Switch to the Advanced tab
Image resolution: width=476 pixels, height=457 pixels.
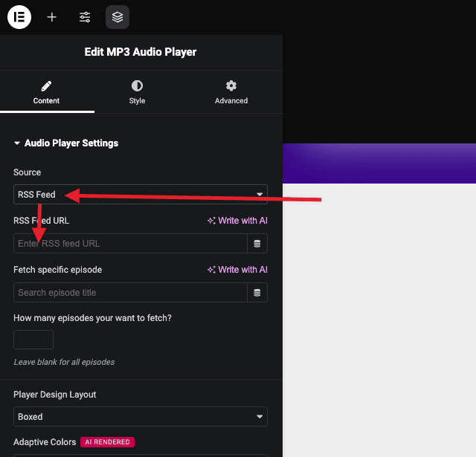pyautogui.click(x=231, y=92)
